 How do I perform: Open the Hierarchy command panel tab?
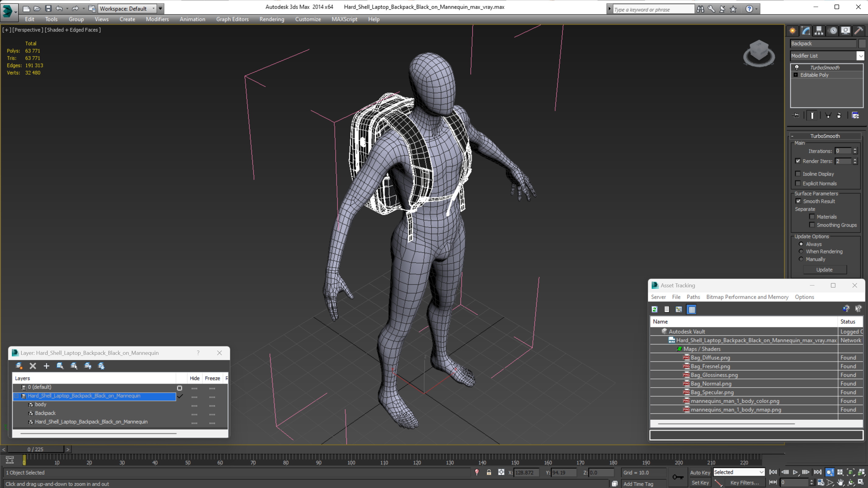819,31
